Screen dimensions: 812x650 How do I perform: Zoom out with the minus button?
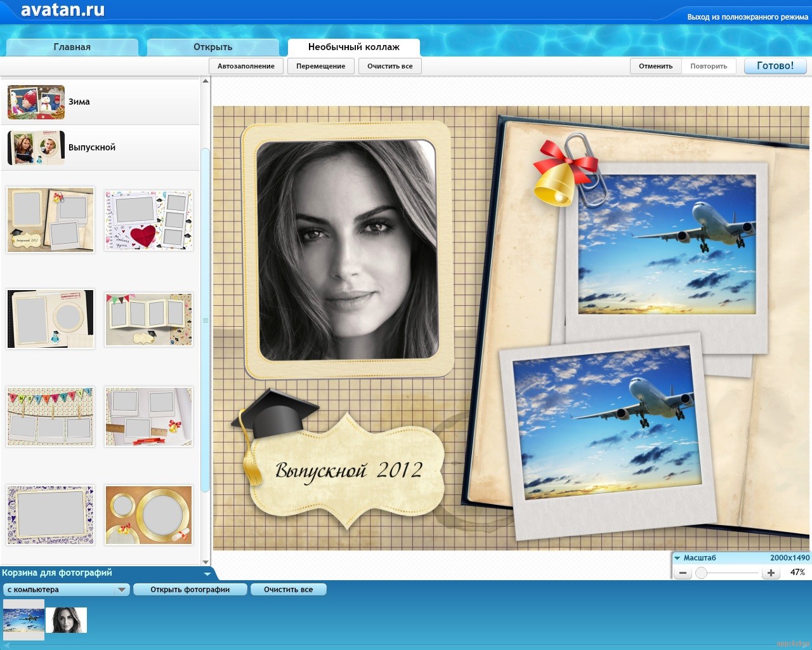pyautogui.click(x=683, y=573)
